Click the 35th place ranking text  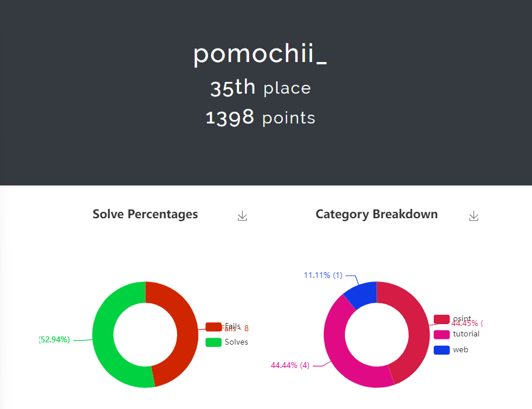(260, 88)
